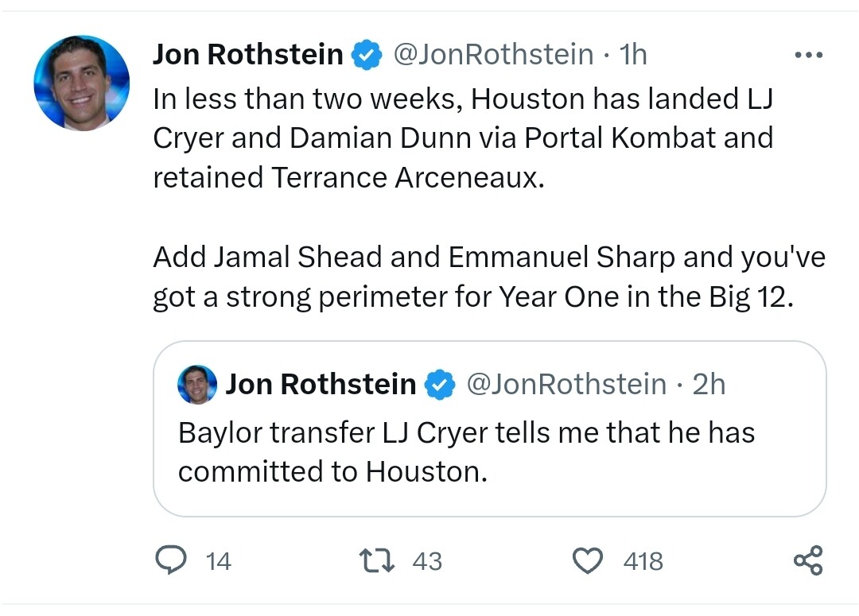Click the 2h timestamp in quoted tweet
Screen dimensions: 859x616
[x=709, y=385]
